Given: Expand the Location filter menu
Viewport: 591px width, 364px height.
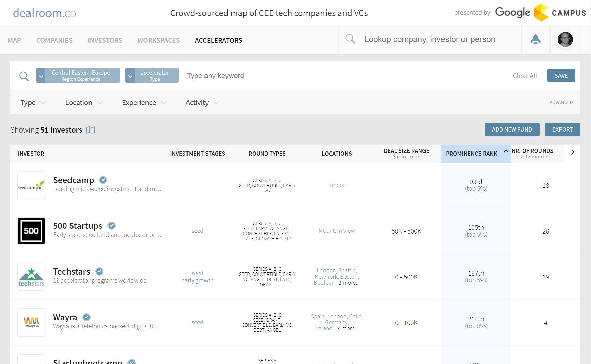Looking at the screenshot, I should click(x=84, y=103).
